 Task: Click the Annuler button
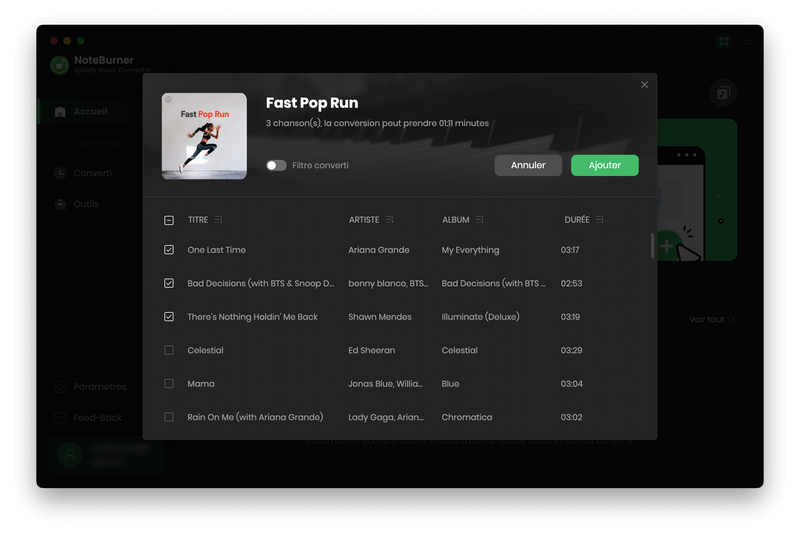pos(528,165)
